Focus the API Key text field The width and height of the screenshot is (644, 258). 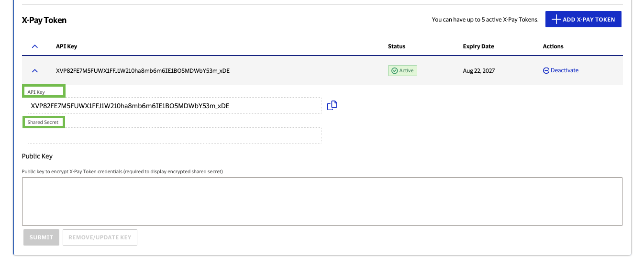point(174,106)
